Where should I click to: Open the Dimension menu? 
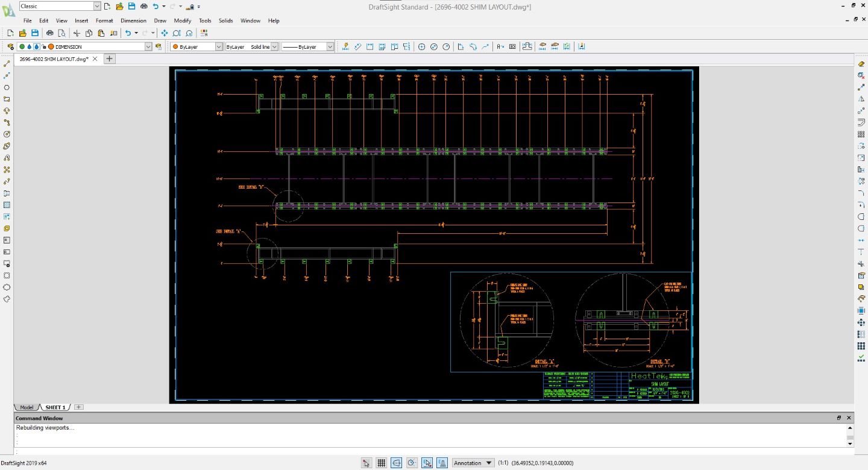pos(133,20)
